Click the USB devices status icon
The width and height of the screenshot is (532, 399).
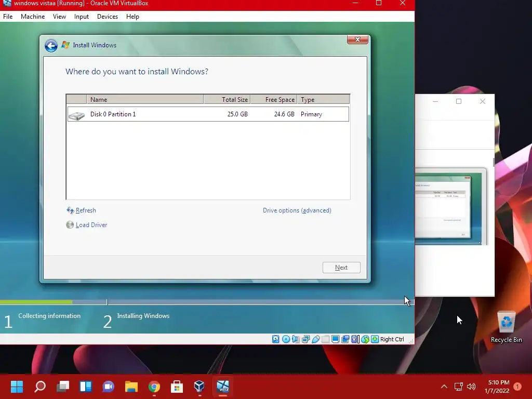pyautogui.click(x=316, y=339)
